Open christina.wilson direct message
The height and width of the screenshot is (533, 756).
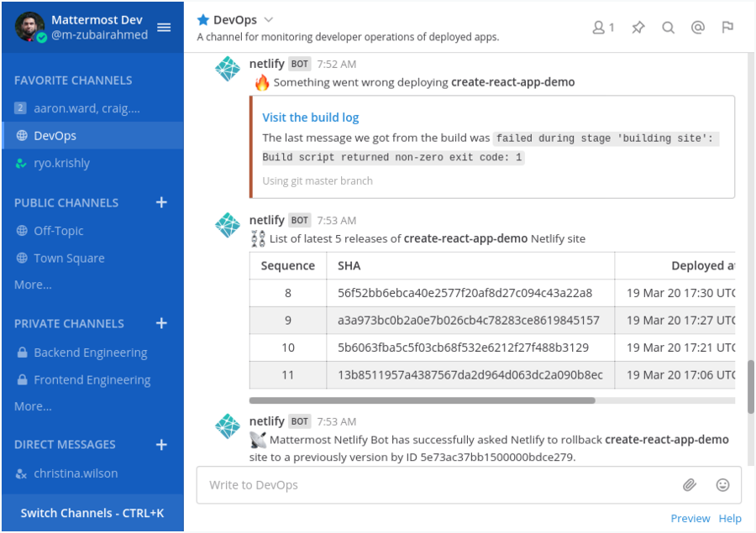[x=92, y=473]
